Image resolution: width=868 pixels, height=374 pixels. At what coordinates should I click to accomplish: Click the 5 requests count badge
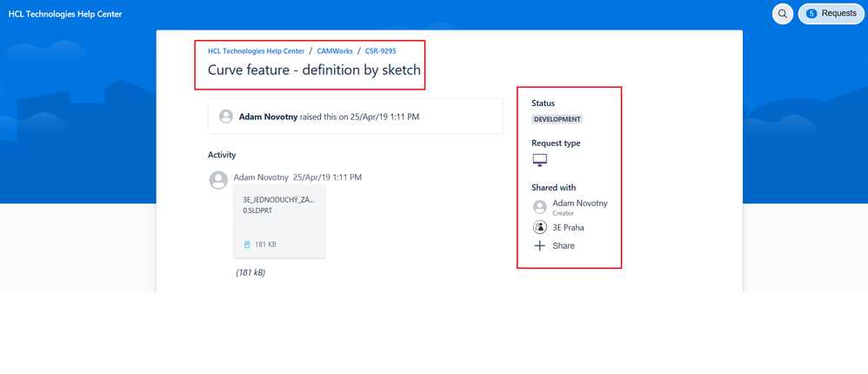[x=811, y=14]
